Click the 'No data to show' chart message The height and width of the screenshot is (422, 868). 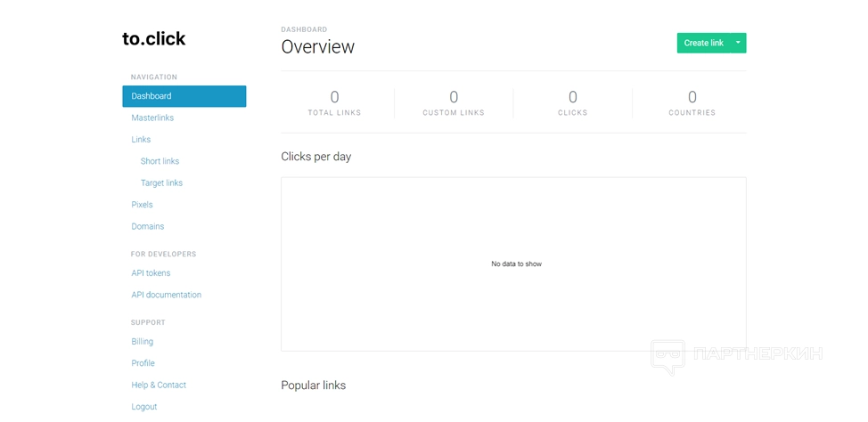517,264
